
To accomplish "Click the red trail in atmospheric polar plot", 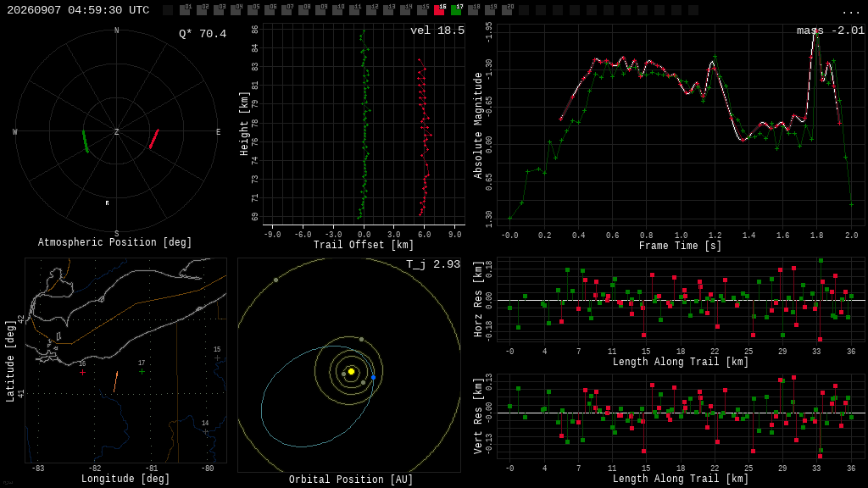I will tap(154, 138).
